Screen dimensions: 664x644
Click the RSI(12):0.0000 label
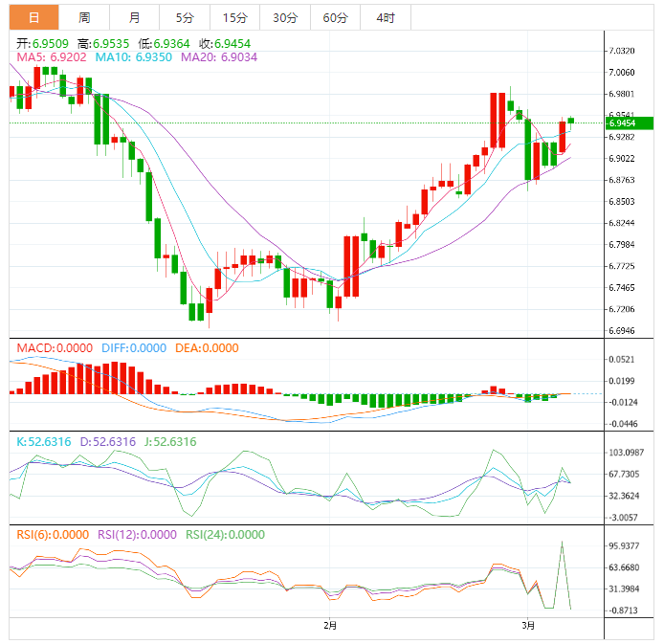coord(137,535)
